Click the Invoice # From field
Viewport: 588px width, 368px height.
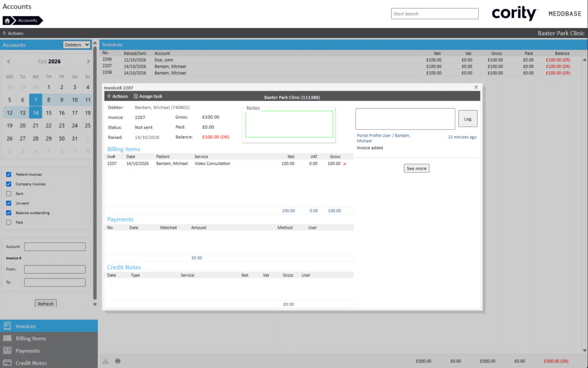(55, 269)
